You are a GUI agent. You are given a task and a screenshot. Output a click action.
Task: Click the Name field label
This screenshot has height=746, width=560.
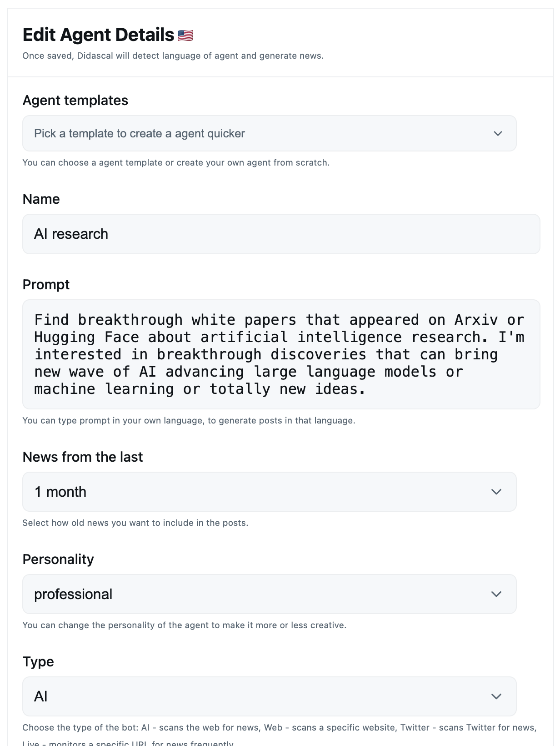pyautogui.click(x=41, y=199)
